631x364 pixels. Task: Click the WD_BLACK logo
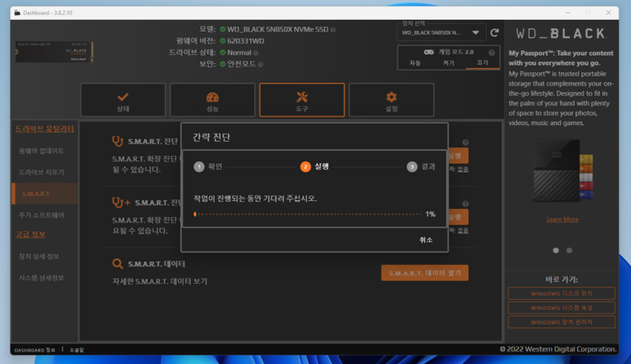point(561,34)
